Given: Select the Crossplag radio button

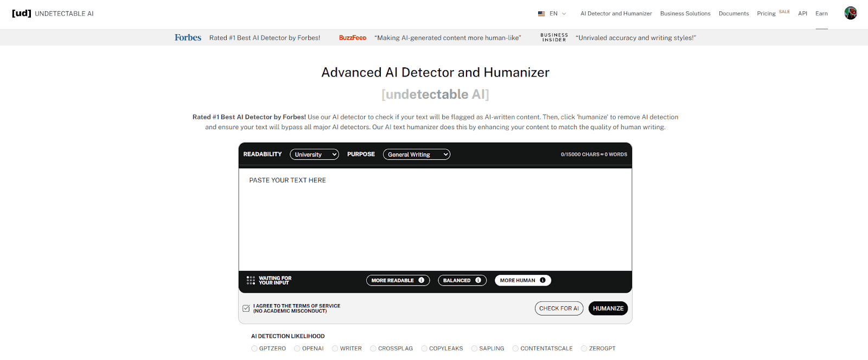Looking at the screenshot, I should click(373, 349).
